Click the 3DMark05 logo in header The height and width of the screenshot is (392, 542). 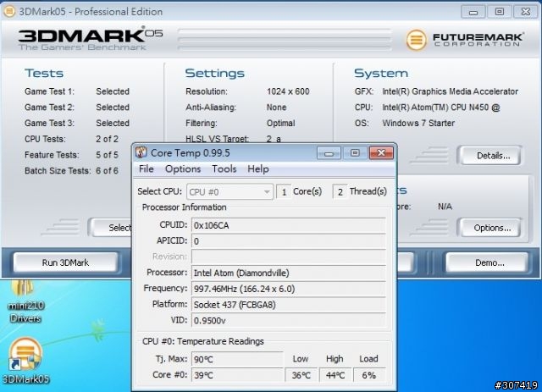click(91, 38)
